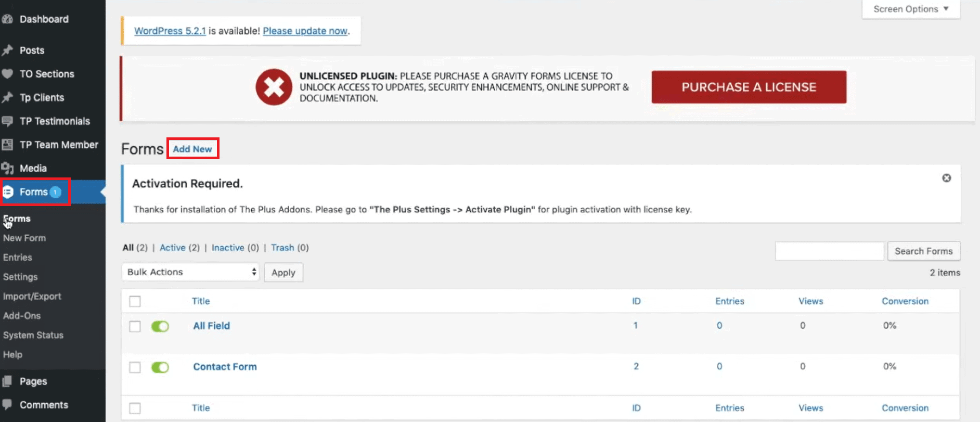This screenshot has height=422, width=980.
Task: Click the TP Testimonials speech icon
Action: [x=7, y=121]
